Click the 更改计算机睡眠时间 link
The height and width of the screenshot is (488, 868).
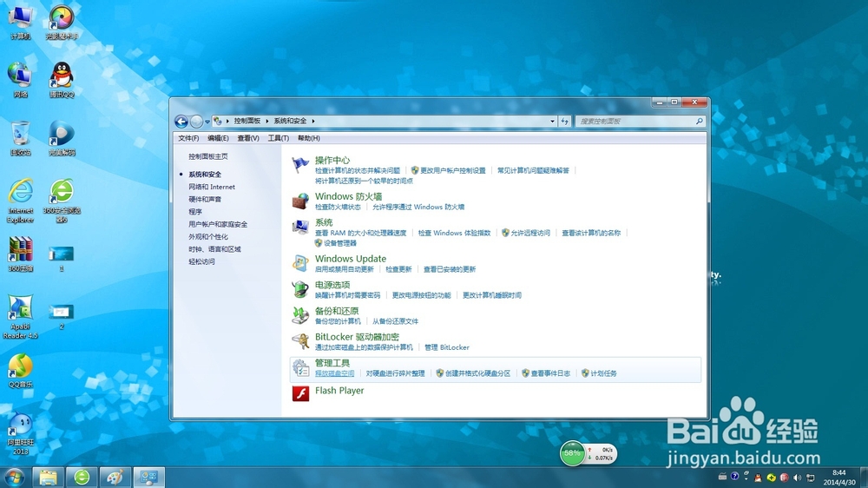[491, 295]
